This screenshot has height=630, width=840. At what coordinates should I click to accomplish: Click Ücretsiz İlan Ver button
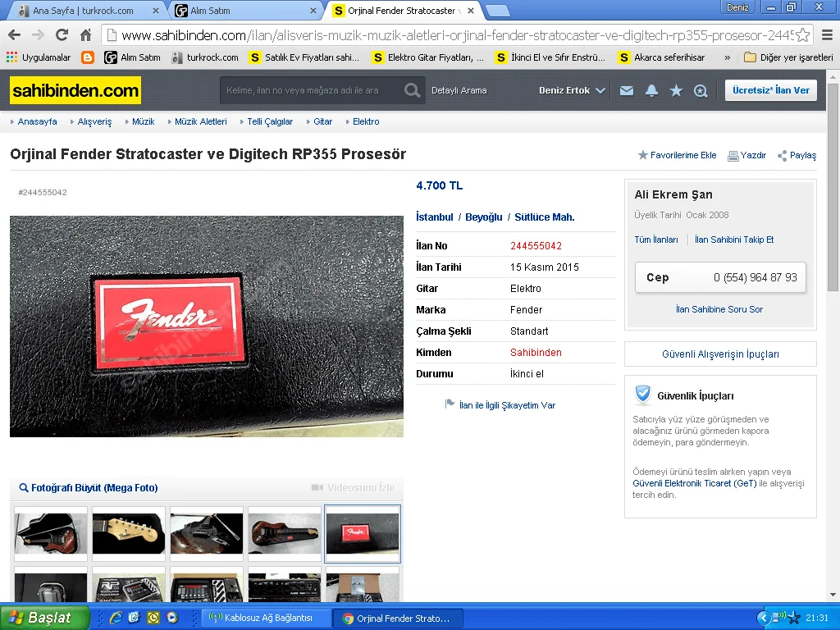[770, 90]
